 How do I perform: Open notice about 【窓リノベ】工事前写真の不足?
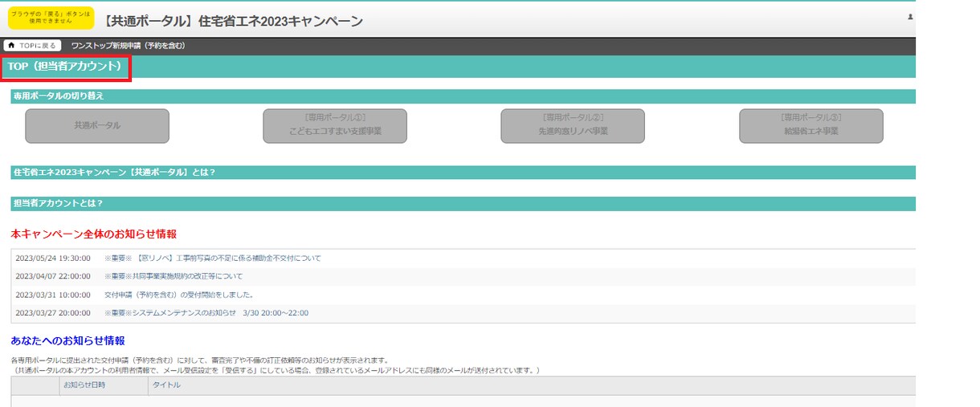coord(213,258)
